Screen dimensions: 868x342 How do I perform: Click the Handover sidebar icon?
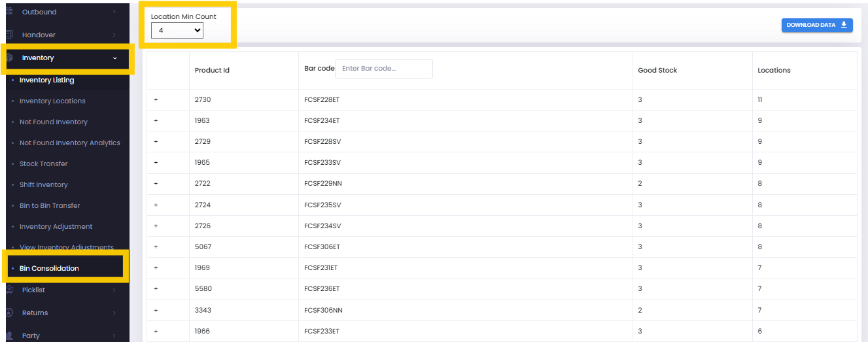point(10,35)
